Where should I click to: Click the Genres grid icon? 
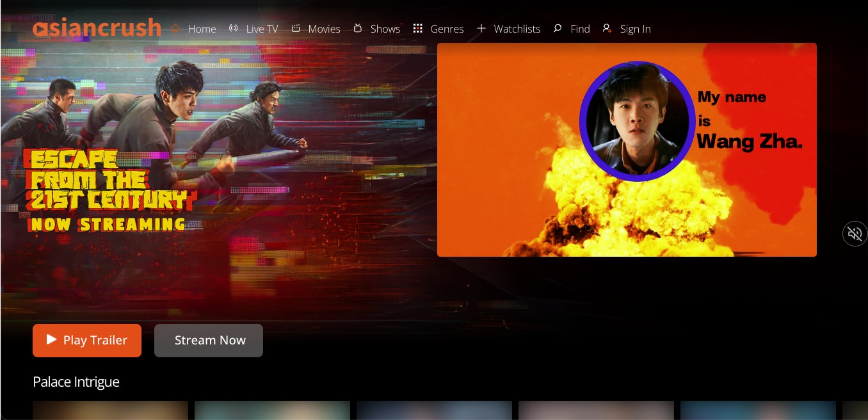(x=418, y=29)
